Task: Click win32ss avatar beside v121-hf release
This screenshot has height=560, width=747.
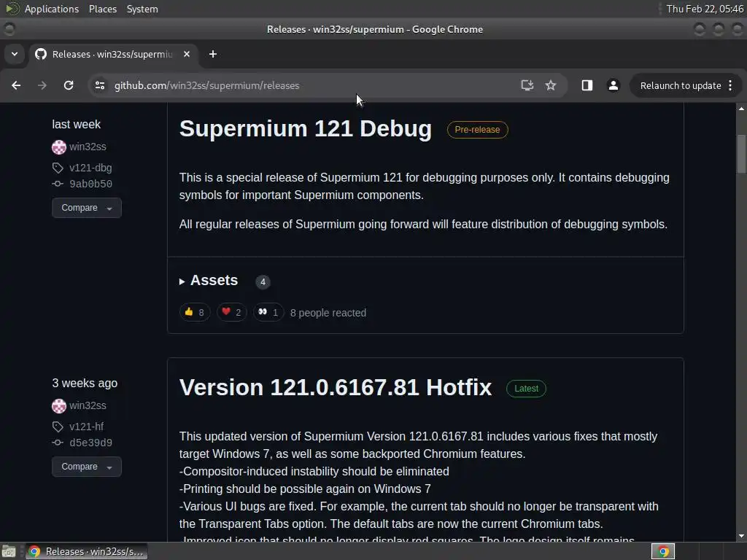Action: click(59, 406)
